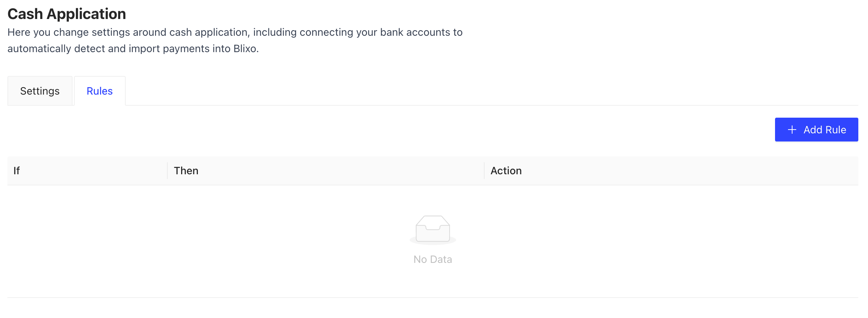The height and width of the screenshot is (318, 868).
Task: Click the empty inbox No Data icon
Action: (x=433, y=229)
